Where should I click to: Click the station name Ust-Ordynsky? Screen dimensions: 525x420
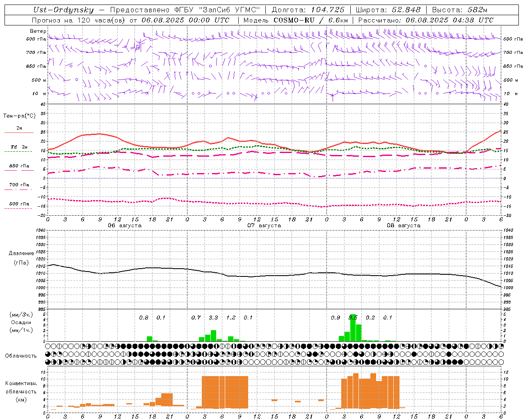point(64,10)
